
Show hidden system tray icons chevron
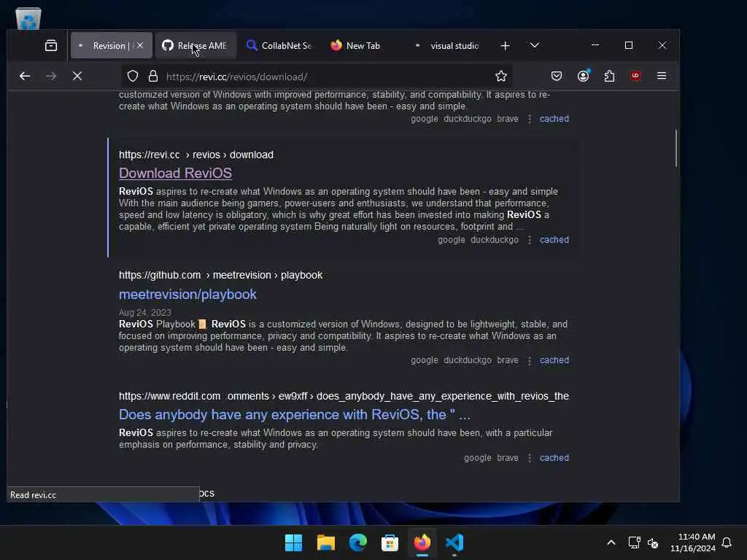[x=611, y=542]
